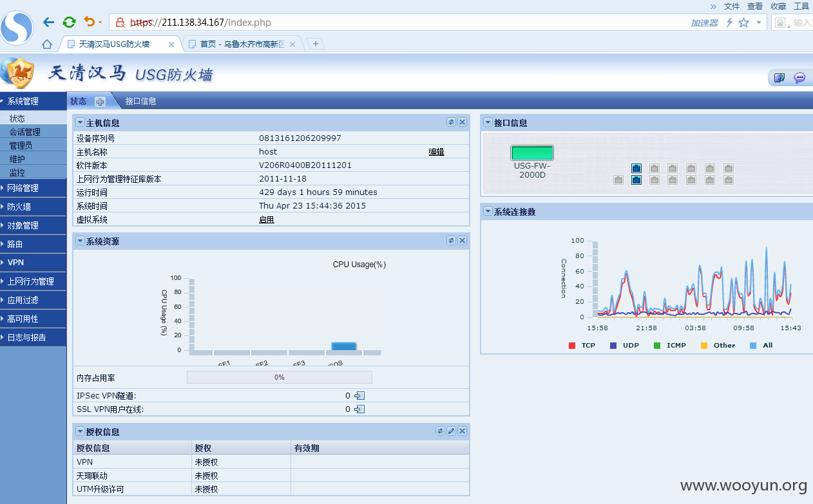Open the browser history dropdown arrow
Image resolution: width=813 pixels, height=504 pixels.
tap(99, 23)
